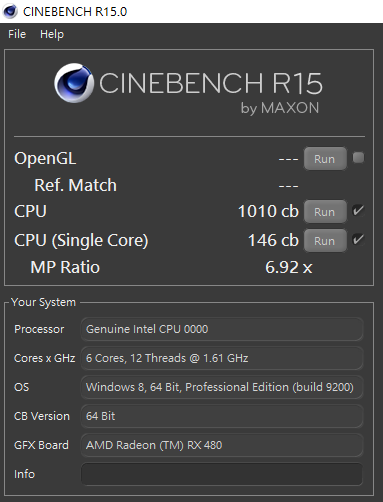Click the by MAXON logo text

[x=280, y=108]
